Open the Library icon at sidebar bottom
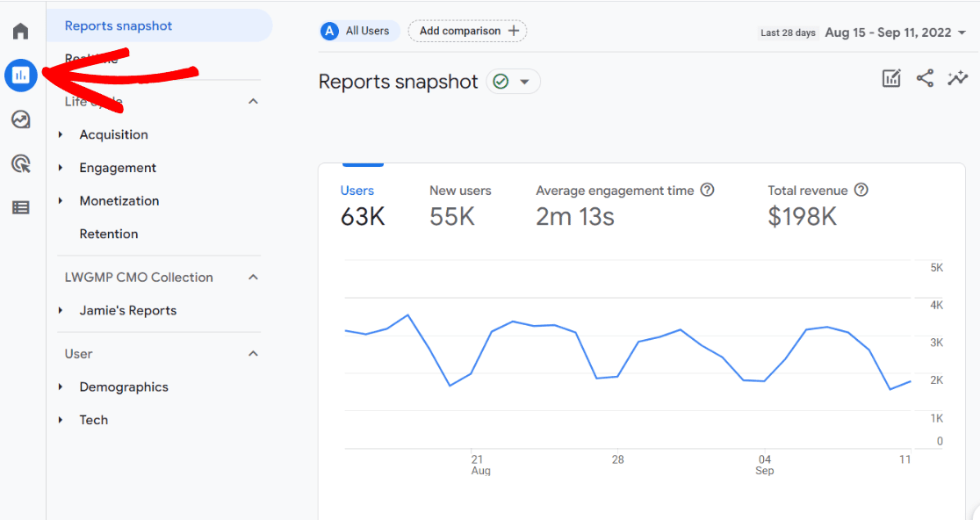The image size is (980, 520). pyautogui.click(x=20, y=206)
